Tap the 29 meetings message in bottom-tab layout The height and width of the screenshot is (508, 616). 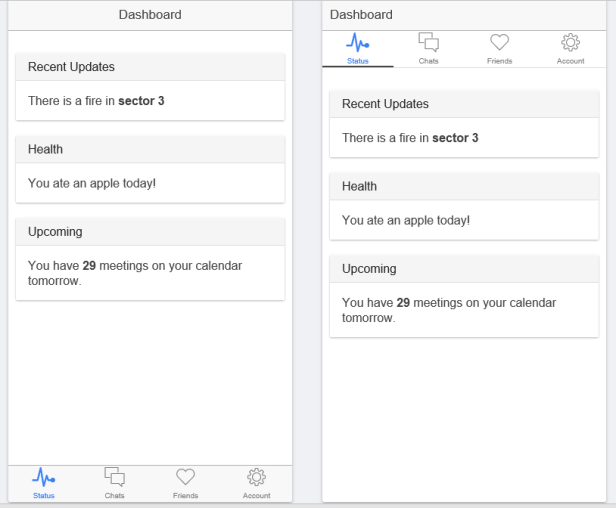(x=135, y=273)
